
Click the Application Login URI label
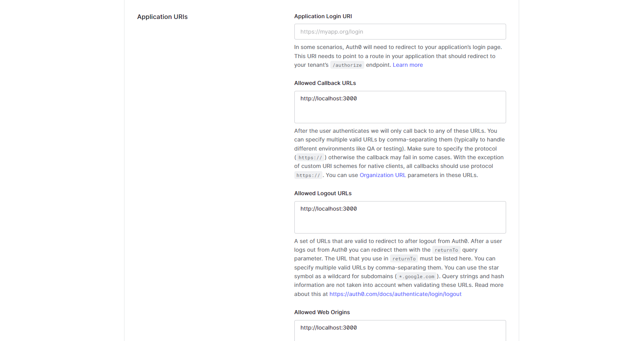tap(323, 16)
